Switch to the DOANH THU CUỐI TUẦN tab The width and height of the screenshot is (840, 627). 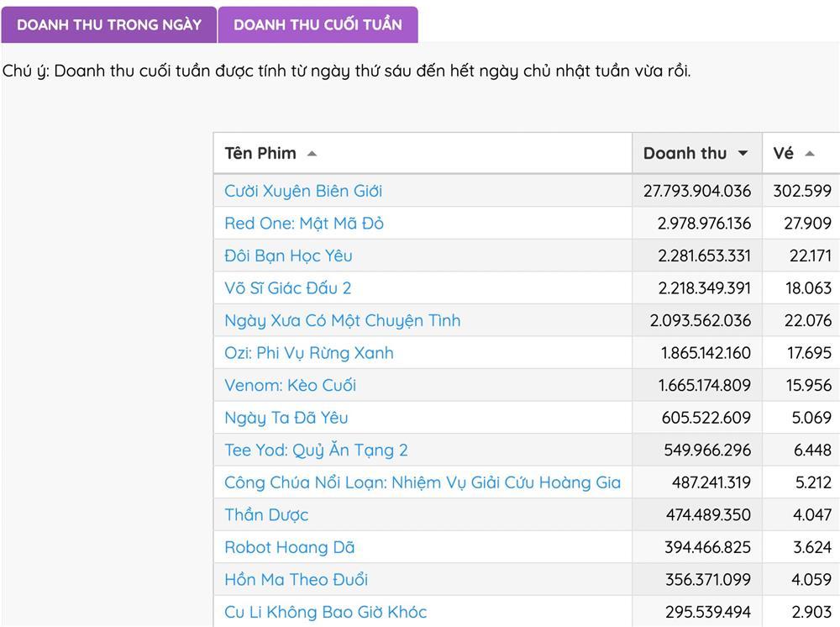pos(318,25)
